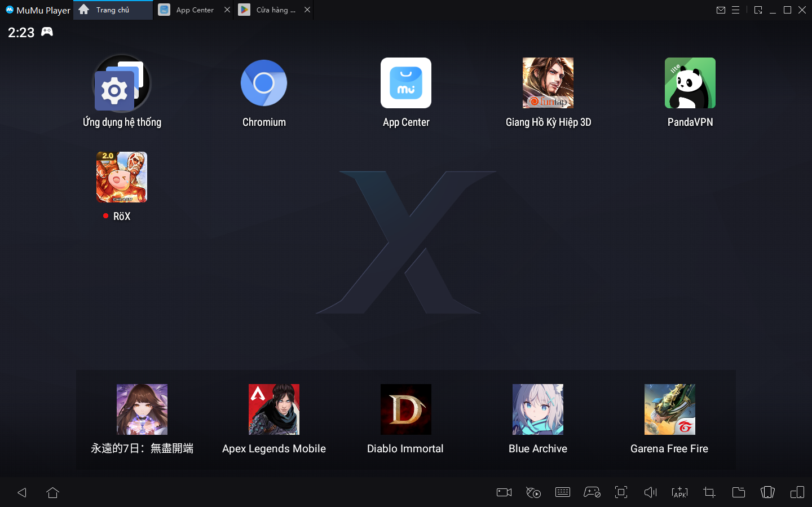The width and height of the screenshot is (812, 507).
Task: Open the hamburger menu in title bar
Action: coord(735,10)
